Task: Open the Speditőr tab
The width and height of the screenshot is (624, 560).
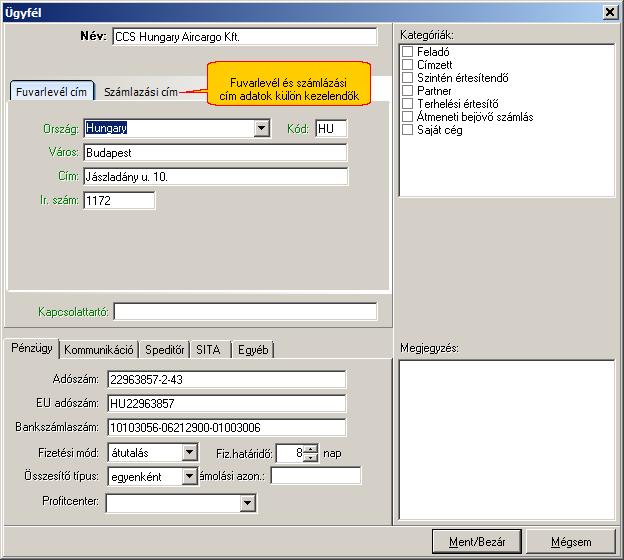Action: tap(164, 350)
